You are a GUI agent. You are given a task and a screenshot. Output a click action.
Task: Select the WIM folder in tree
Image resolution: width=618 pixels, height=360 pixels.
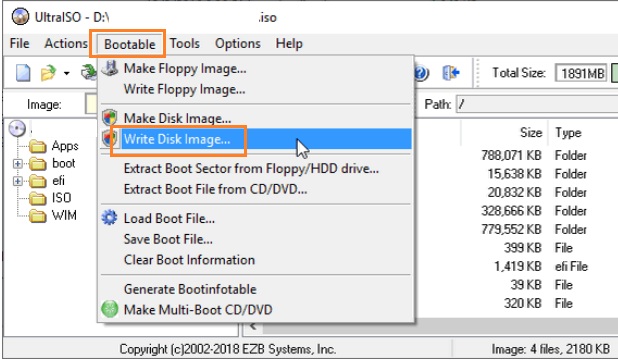point(53,215)
